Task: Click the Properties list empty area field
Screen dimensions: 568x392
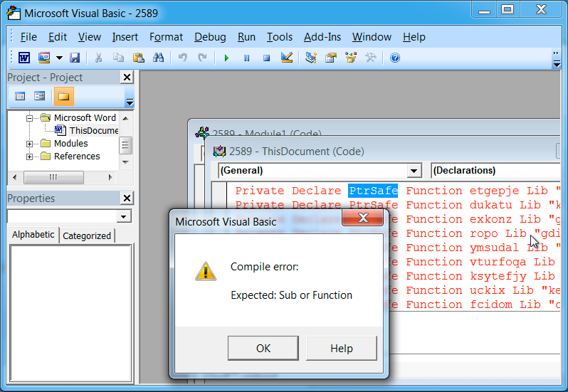Action: point(70,313)
